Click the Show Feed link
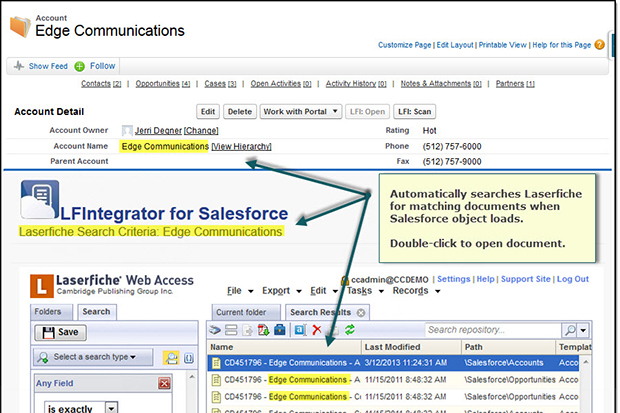This screenshot has width=620, height=413. 48,66
